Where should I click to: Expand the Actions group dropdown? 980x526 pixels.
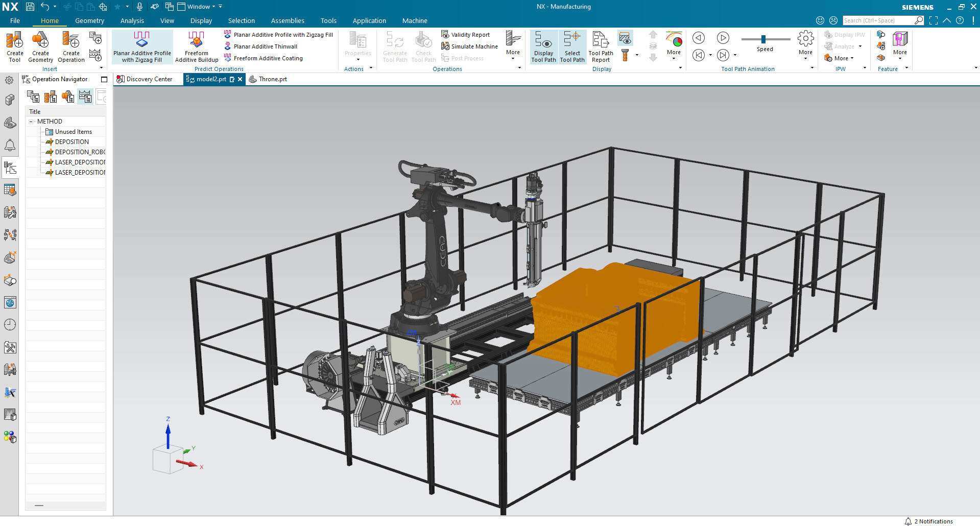tap(371, 68)
